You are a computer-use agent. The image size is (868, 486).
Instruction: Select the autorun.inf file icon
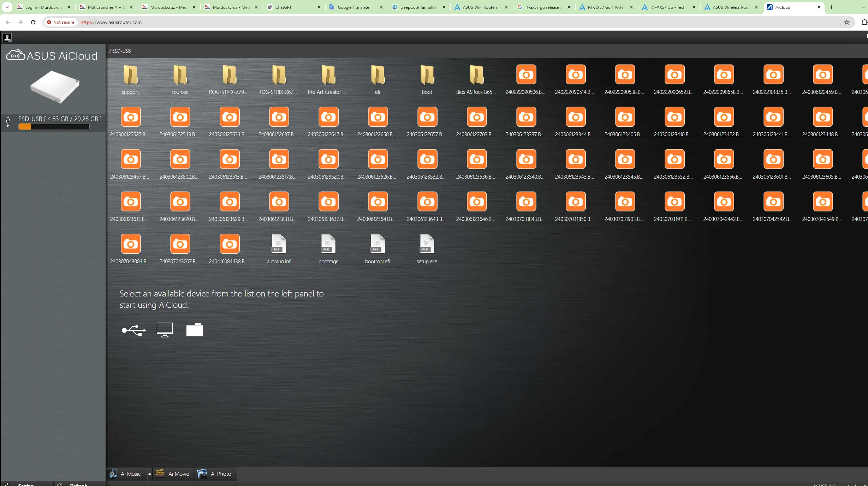point(278,244)
